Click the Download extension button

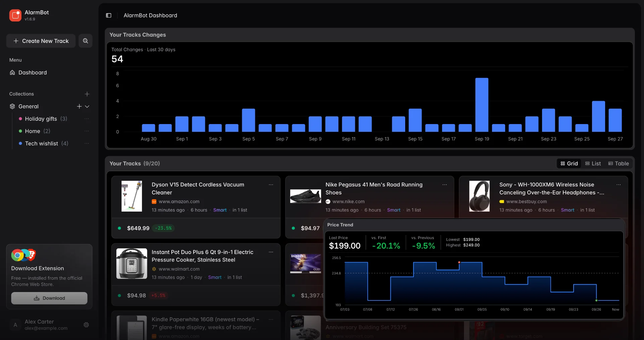[x=49, y=298]
